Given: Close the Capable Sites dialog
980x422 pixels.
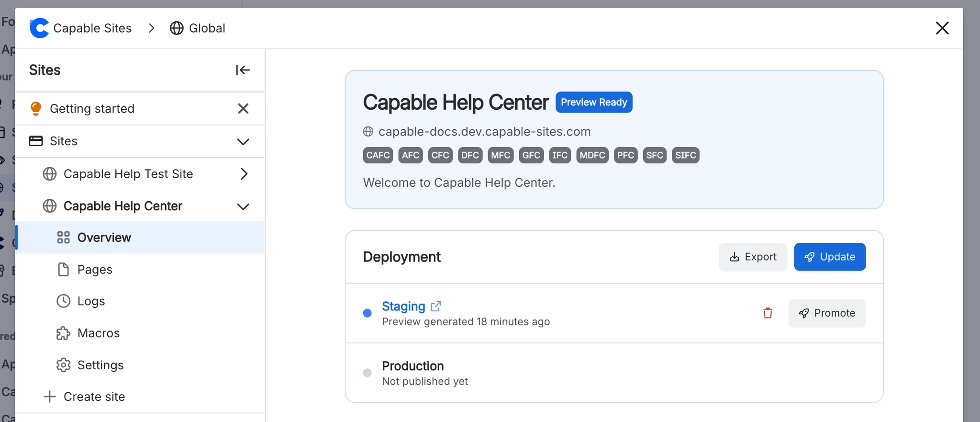Looking at the screenshot, I should [x=942, y=28].
